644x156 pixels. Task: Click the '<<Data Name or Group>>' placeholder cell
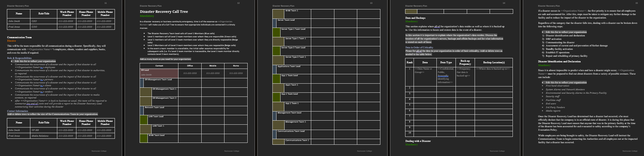coord(425,76)
